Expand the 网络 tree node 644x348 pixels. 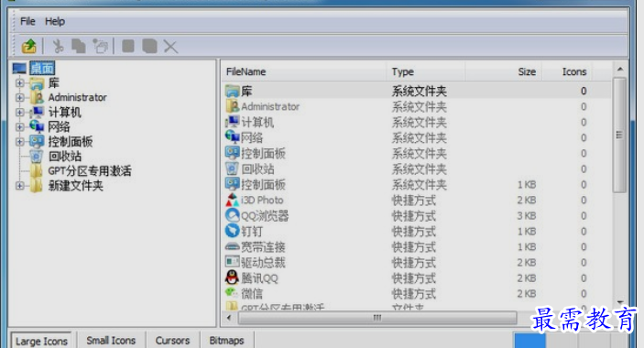[x=19, y=126]
